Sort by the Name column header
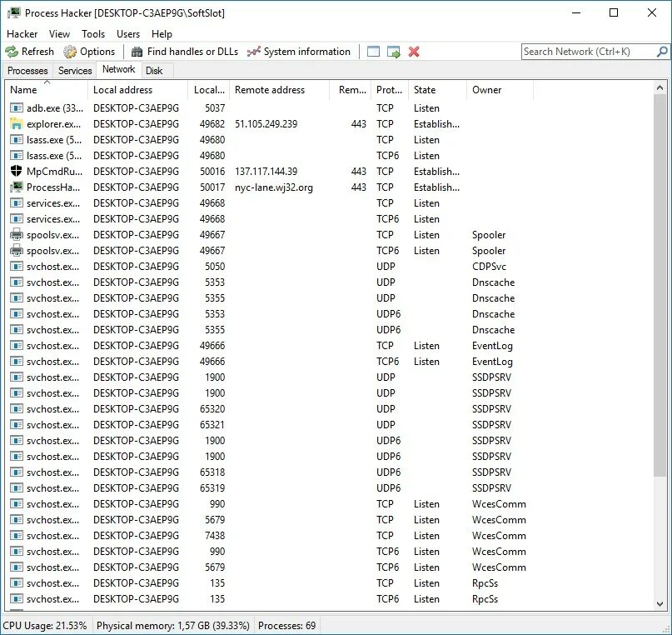This screenshot has width=672, height=635. 47,90
